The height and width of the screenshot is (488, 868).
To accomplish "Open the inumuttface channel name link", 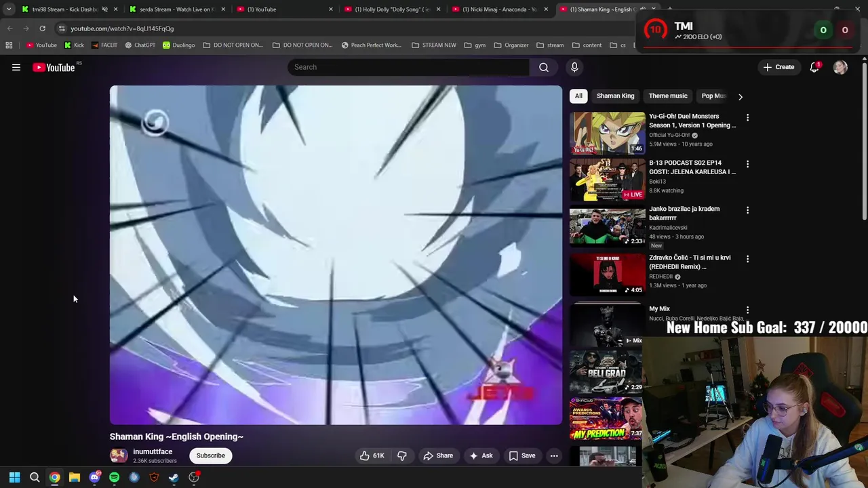I will [153, 451].
